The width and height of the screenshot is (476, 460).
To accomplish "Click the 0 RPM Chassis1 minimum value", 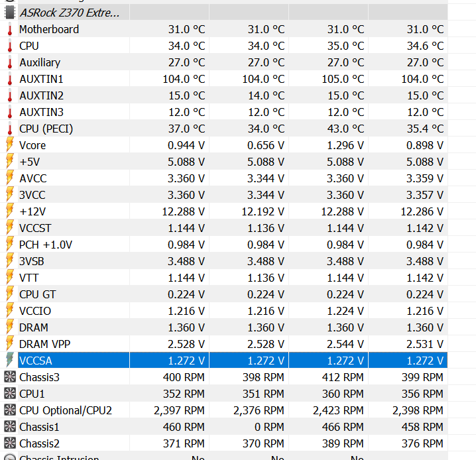I will click(x=269, y=427).
